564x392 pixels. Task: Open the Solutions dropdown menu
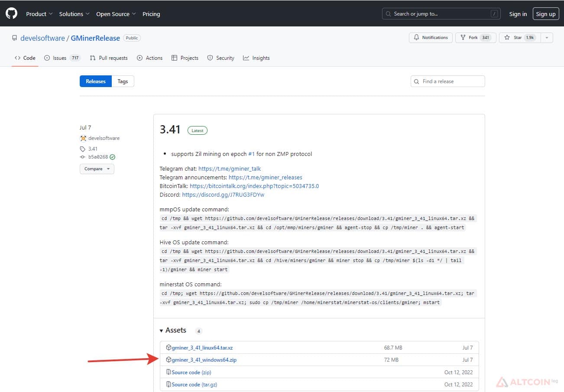point(74,14)
